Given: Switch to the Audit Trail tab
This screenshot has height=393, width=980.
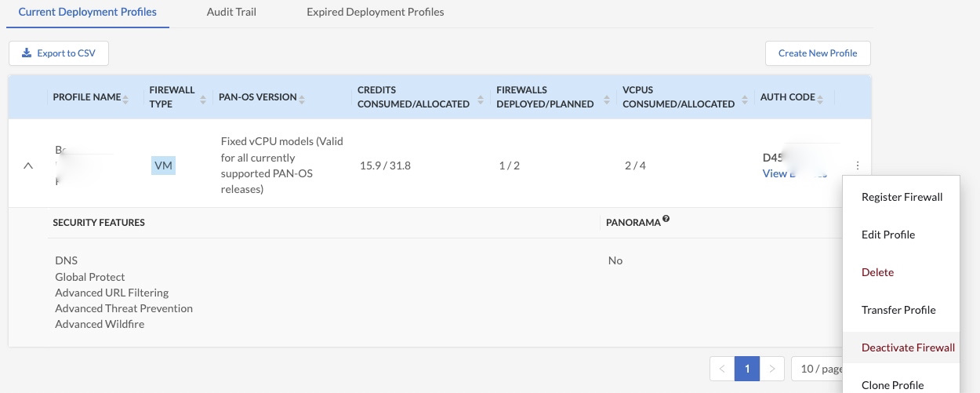Looking at the screenshot, I should pyautogui.click(x=231, y=13).
